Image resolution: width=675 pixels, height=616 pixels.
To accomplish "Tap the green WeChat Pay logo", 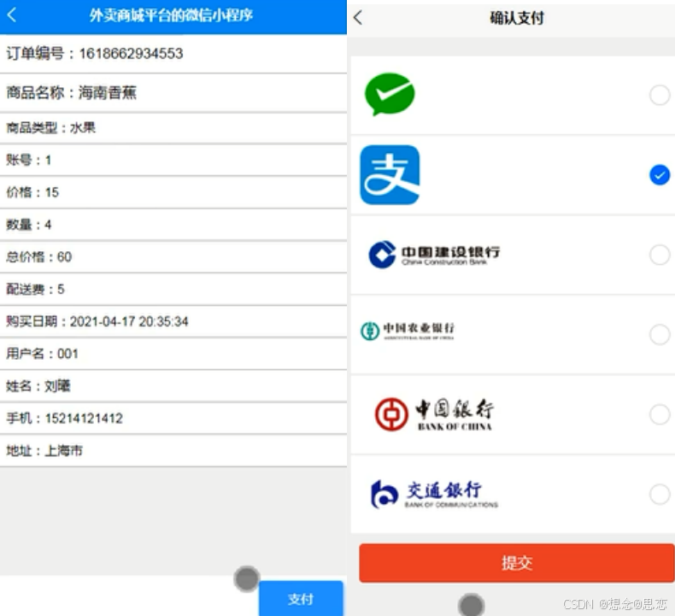I will (390, 94).
